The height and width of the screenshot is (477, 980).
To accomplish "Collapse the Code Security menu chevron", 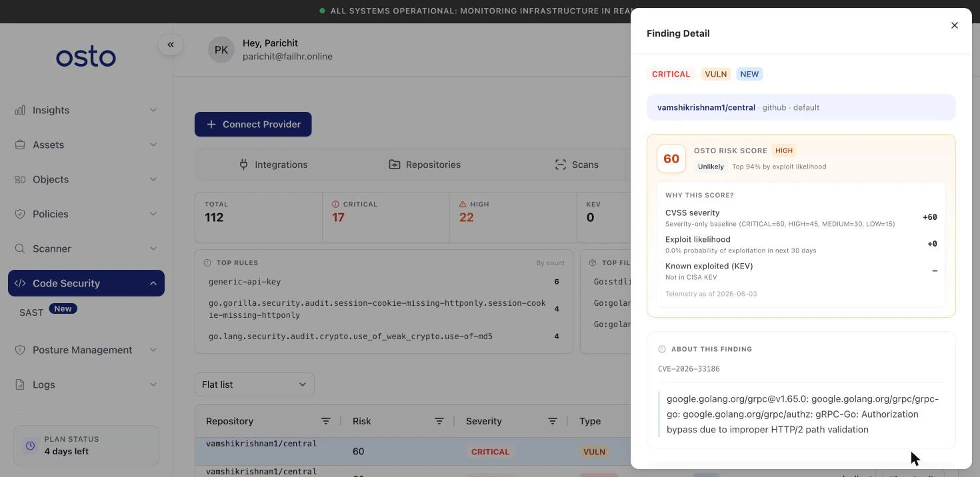I will (153, 283).
